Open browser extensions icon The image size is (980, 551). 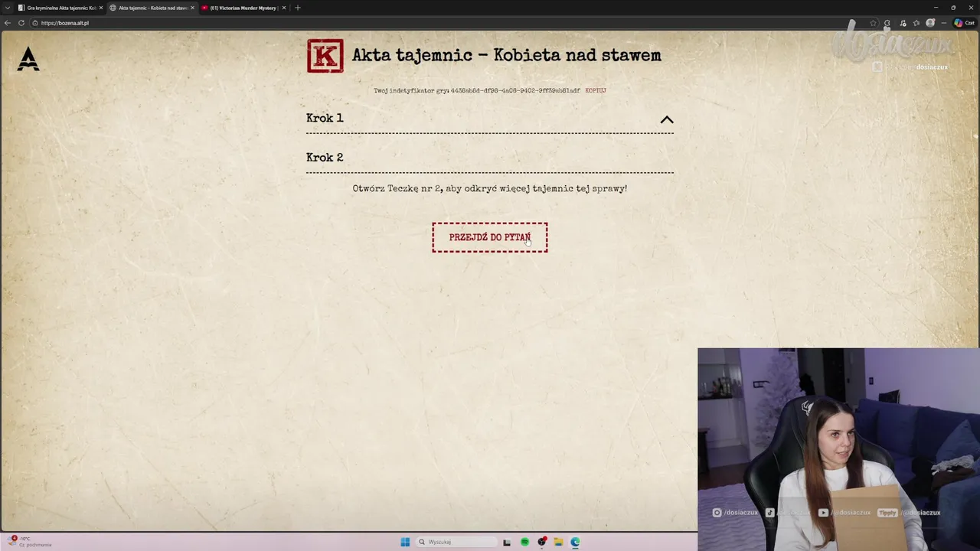tap(887, 23)
